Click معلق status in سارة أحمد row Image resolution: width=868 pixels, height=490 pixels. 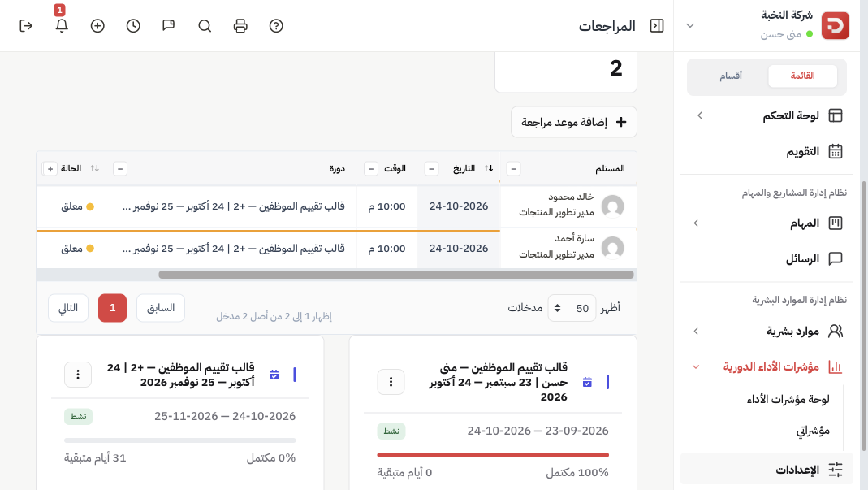tap(77, 249)
